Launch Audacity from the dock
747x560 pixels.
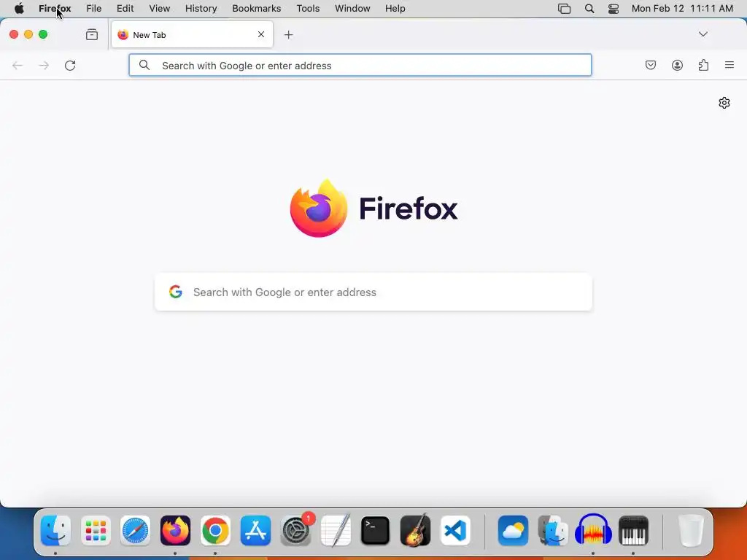[593, 529]
